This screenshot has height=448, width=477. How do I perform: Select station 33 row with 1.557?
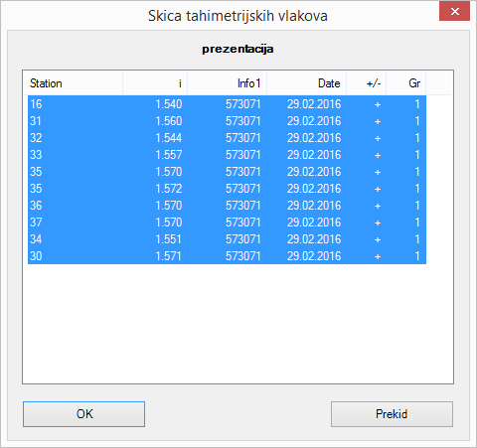(227, 155)
